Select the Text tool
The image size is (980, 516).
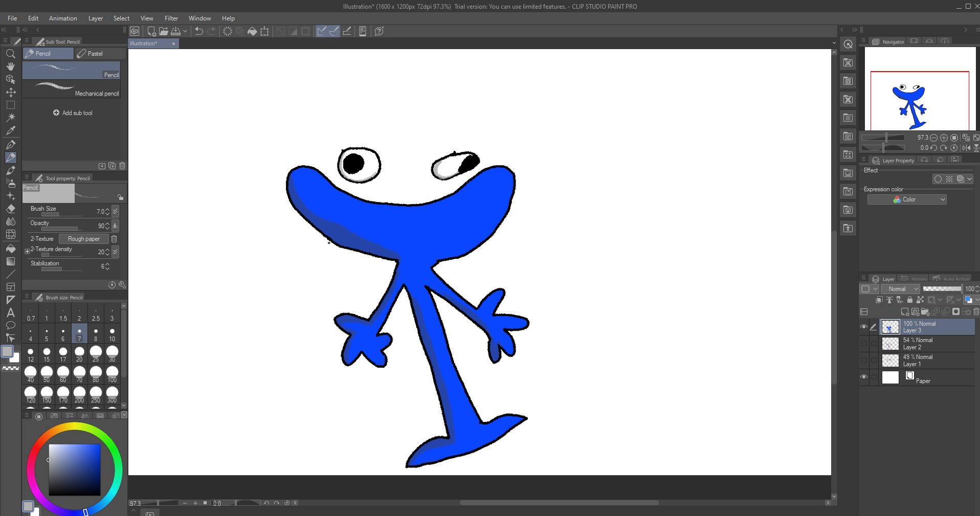(x=10, y=312)
